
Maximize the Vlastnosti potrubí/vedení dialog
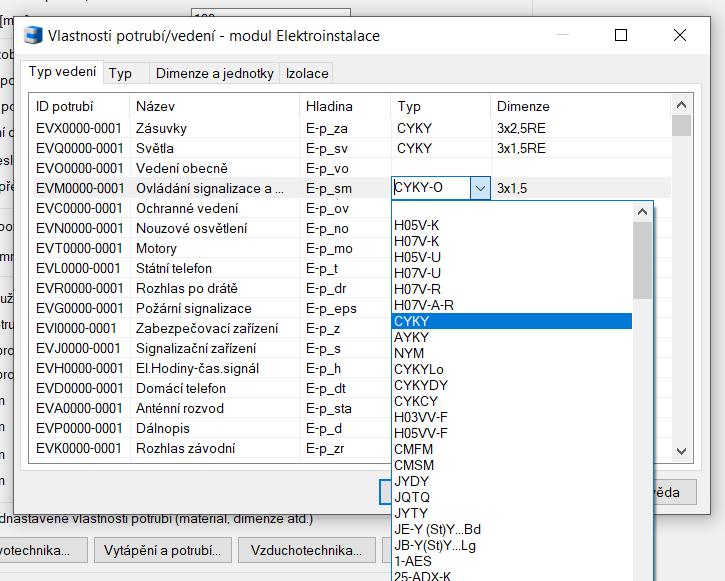click(x=621, y=35)
